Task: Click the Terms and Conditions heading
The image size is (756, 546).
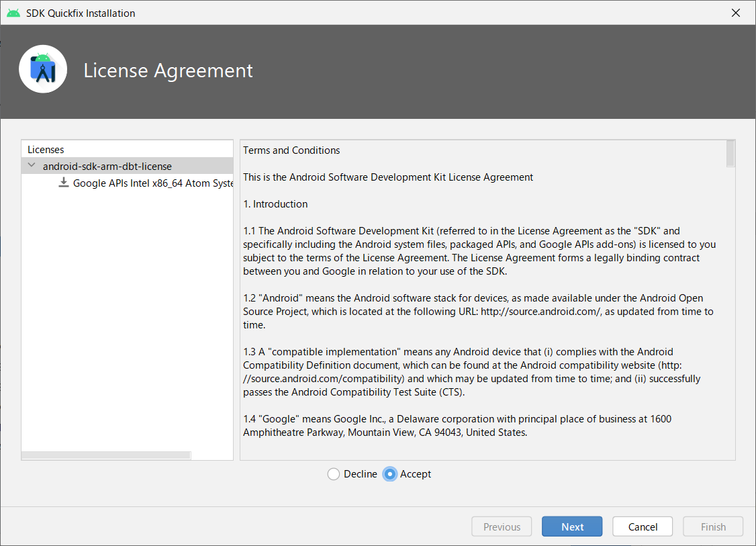Action: coord(291,150)
